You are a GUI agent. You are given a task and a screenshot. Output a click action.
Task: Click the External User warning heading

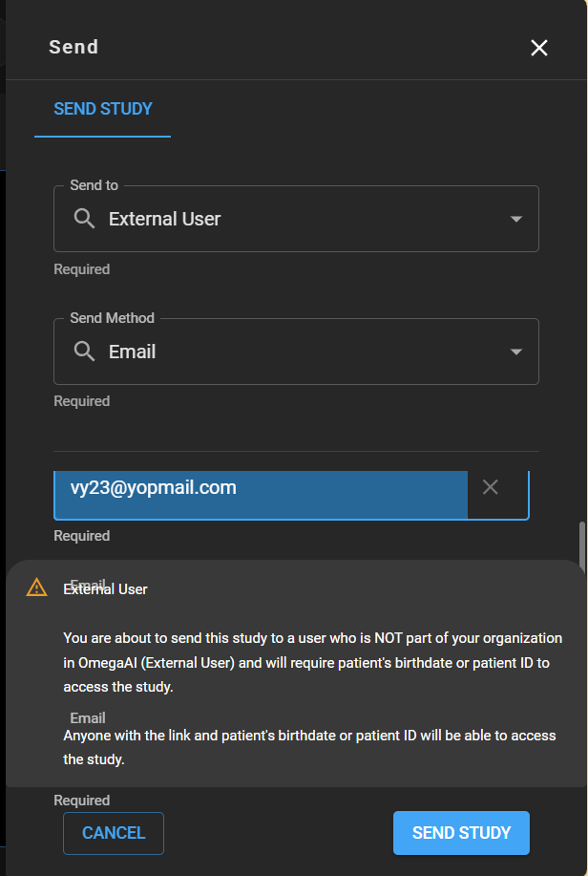(106, 589)
